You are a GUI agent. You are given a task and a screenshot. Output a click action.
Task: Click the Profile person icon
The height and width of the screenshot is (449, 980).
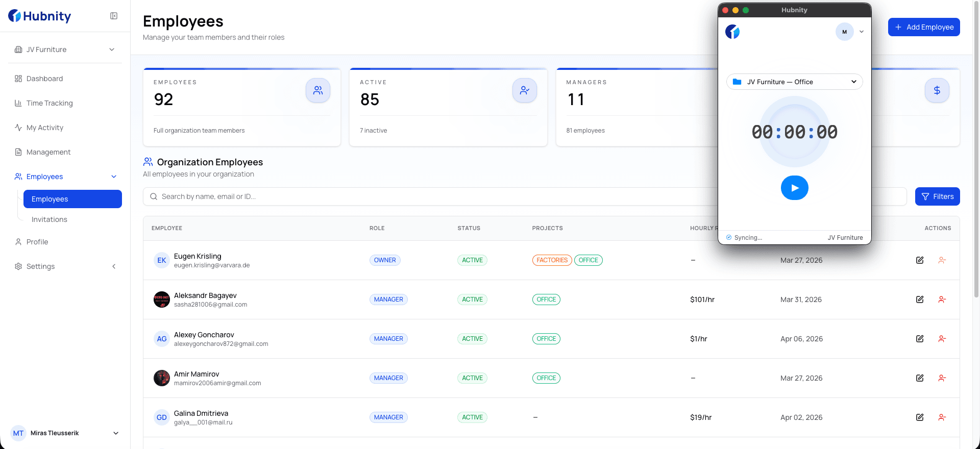click(18, 242)
